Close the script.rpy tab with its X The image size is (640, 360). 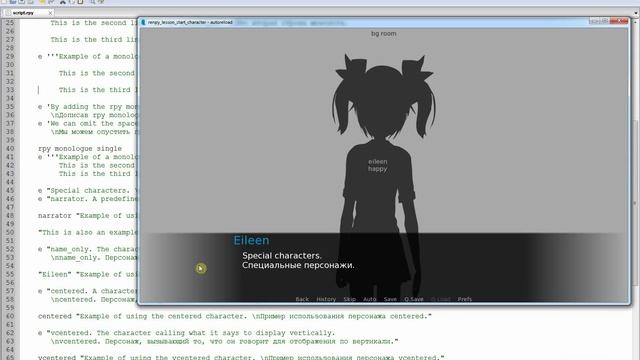(x=50, y=13)
